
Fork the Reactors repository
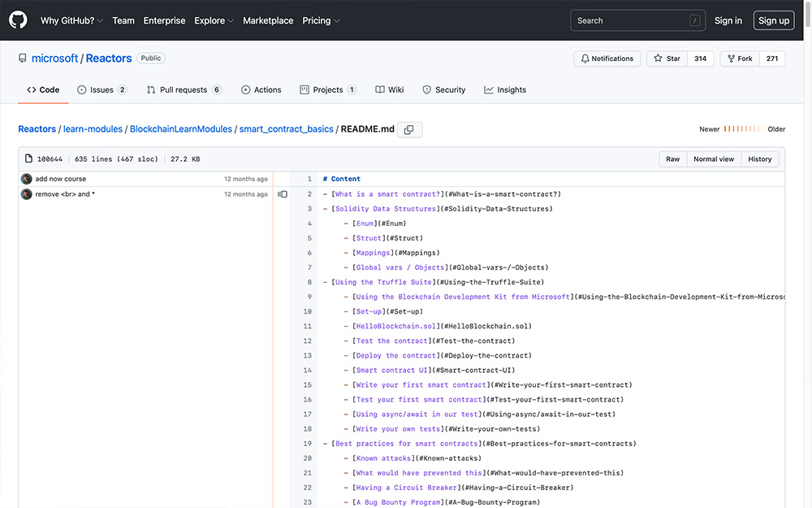coord(740,59)
